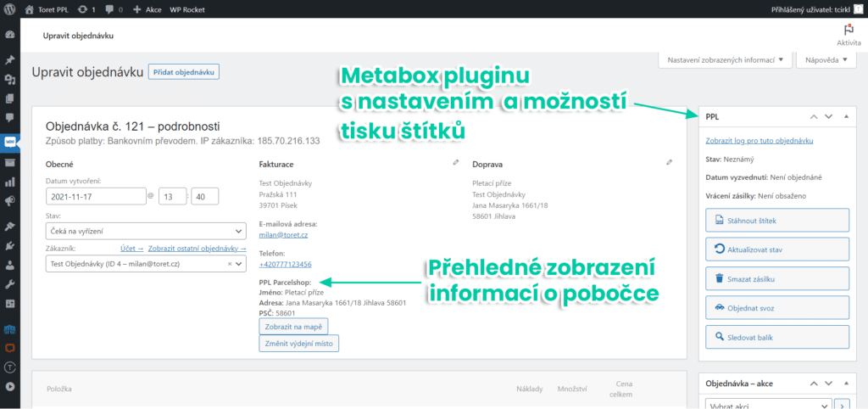Screen dimensions: 868x409
Task: Click Přidat objednávku button
Action: [184, 72]
